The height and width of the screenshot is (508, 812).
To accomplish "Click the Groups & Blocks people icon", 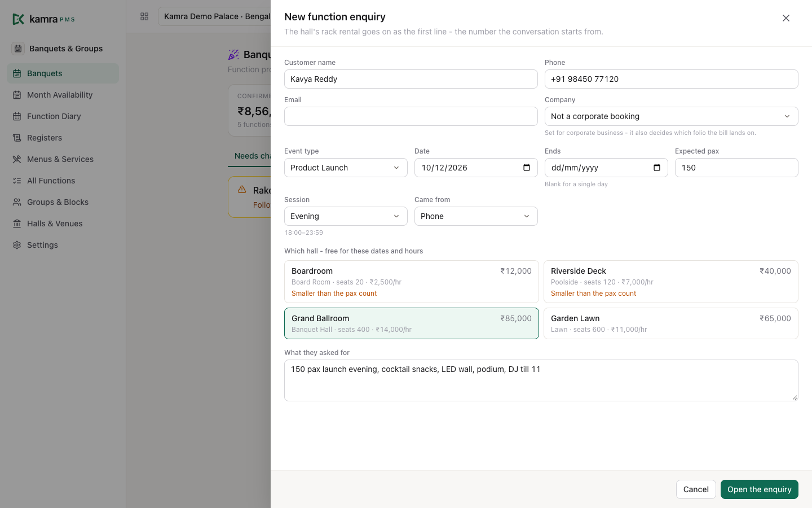I will pos(17,202).
